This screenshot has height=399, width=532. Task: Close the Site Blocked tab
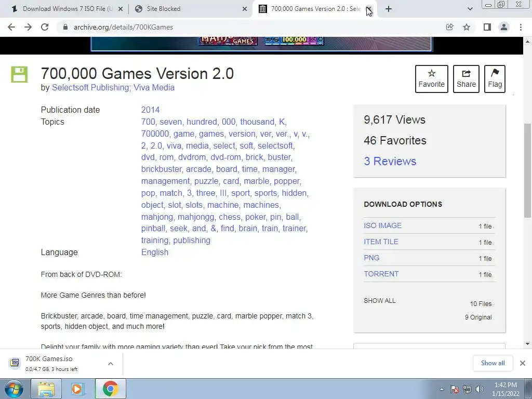point(245,9)
